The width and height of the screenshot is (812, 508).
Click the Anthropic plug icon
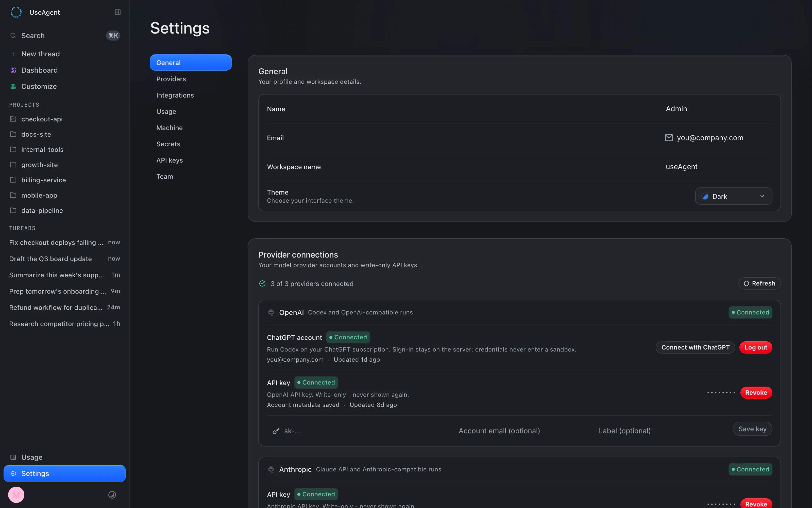pyautogui.click(x=271, y=469)
